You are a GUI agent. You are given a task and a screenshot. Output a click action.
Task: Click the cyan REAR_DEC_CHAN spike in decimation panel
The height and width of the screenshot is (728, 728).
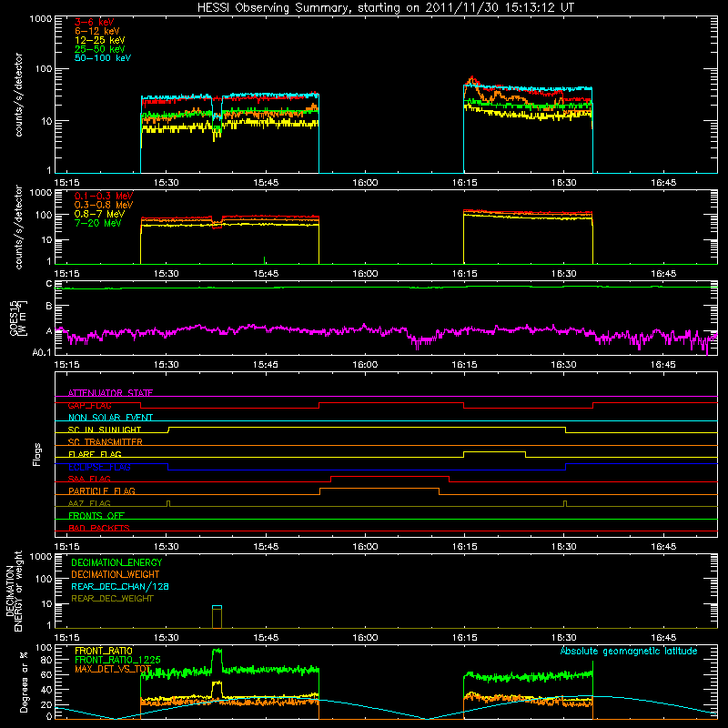click(x=217, y=607)
